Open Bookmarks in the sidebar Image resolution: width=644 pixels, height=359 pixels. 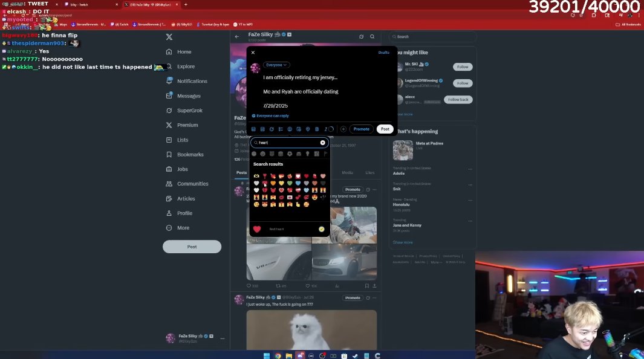pos(185,155)
